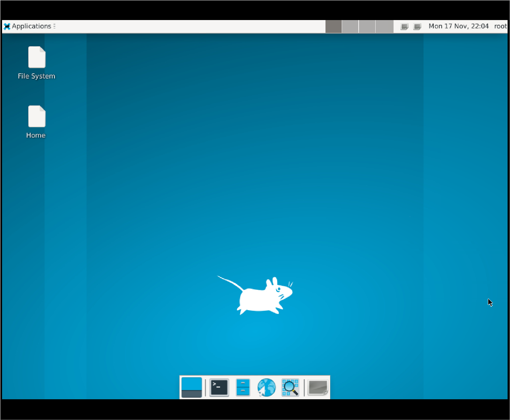Open the File System desktop icon
This screenshot has width=510, height=420.
point(37,63)
